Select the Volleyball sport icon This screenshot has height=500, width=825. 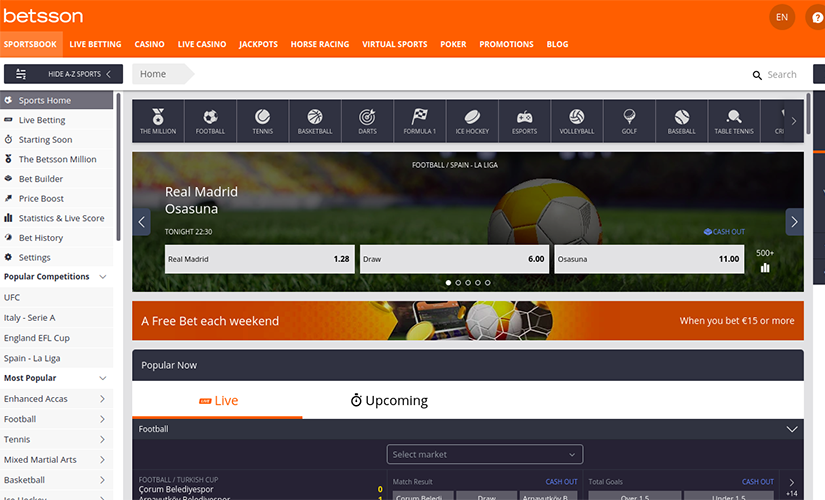point(577,121)
